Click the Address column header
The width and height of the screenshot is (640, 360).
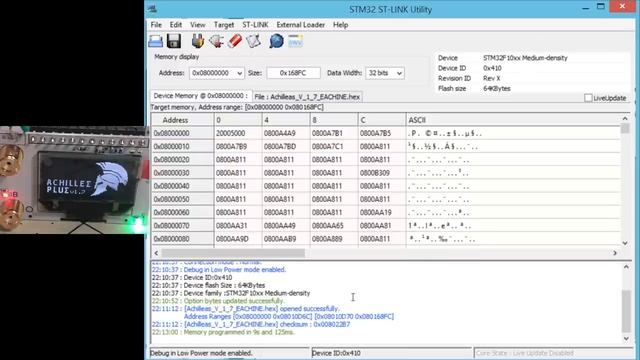click(x=182, y=120)
